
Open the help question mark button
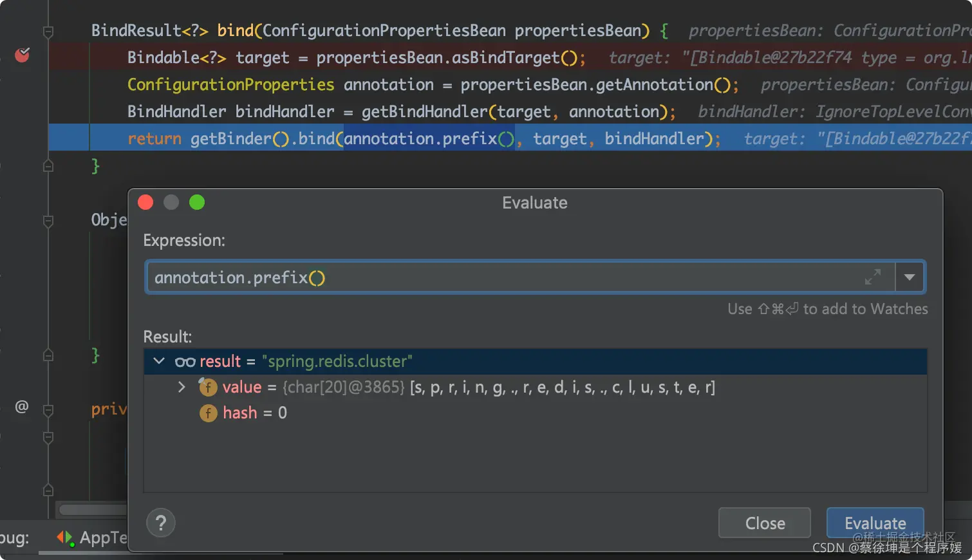pos(161,523)
